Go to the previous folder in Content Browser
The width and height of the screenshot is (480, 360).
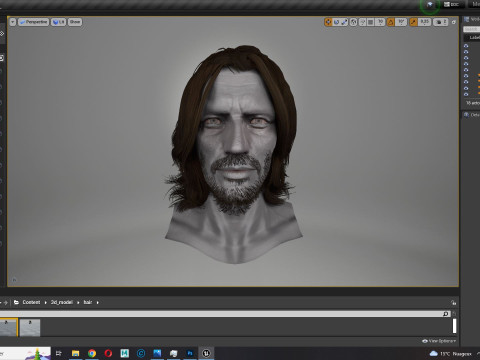[x=1, y=302]
